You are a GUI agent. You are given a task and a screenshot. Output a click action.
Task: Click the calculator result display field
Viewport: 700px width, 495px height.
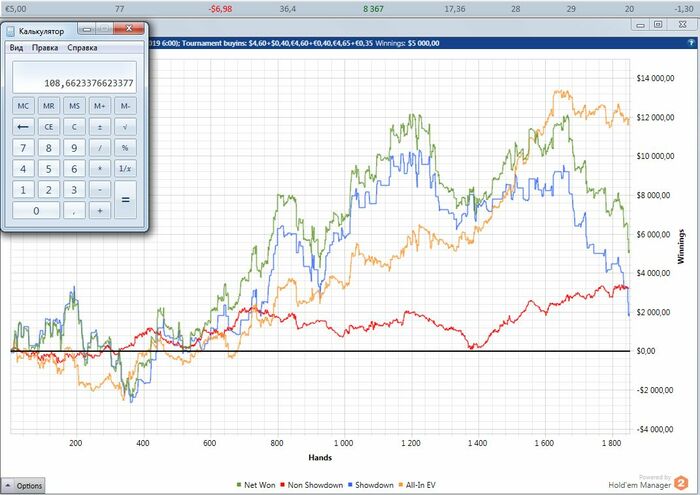[74, 77]
